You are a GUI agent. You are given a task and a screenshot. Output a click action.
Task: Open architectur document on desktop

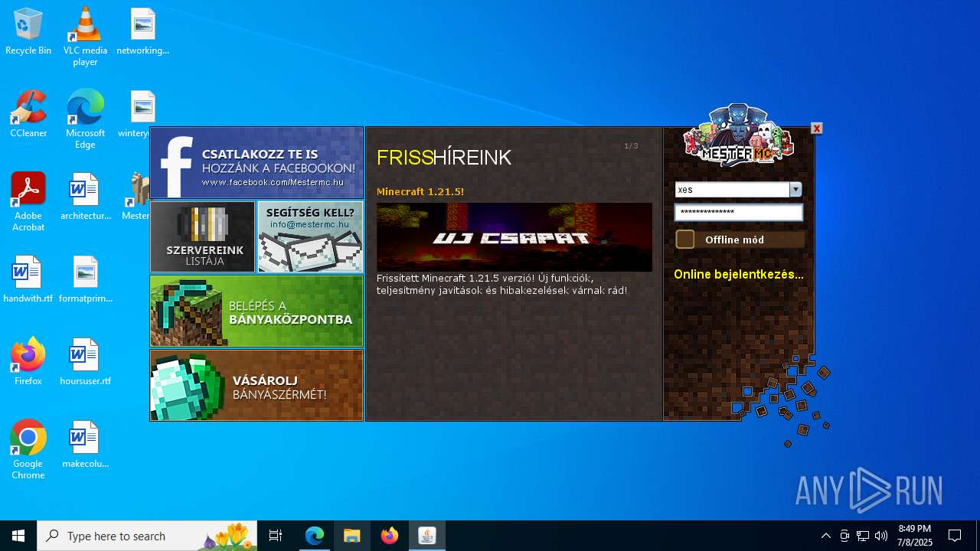coord(85,197)
